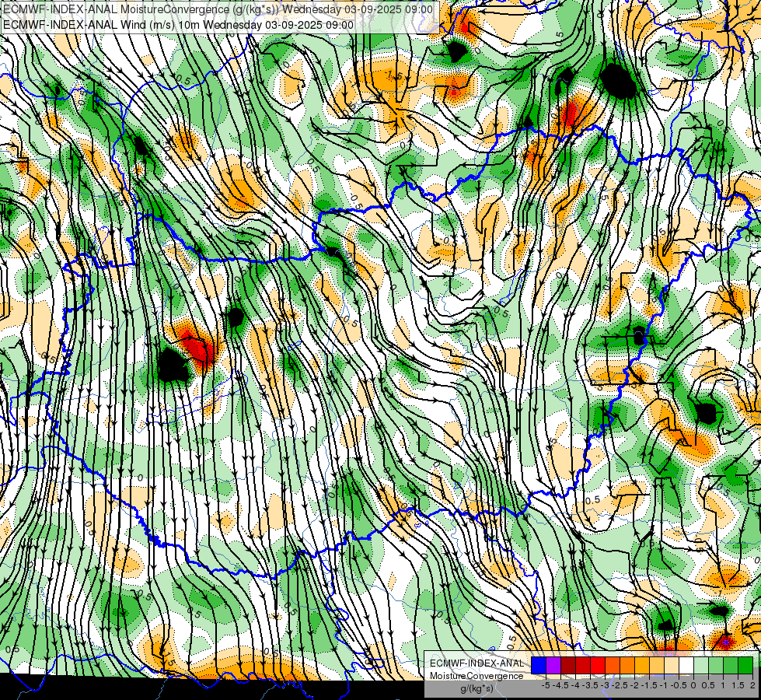761x700 pixels.
Task: Click the -2 tick label on the legend
Action: pos(634,685)
